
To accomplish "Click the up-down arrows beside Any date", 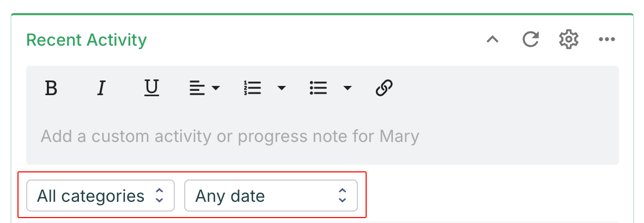I will (342, 196).
